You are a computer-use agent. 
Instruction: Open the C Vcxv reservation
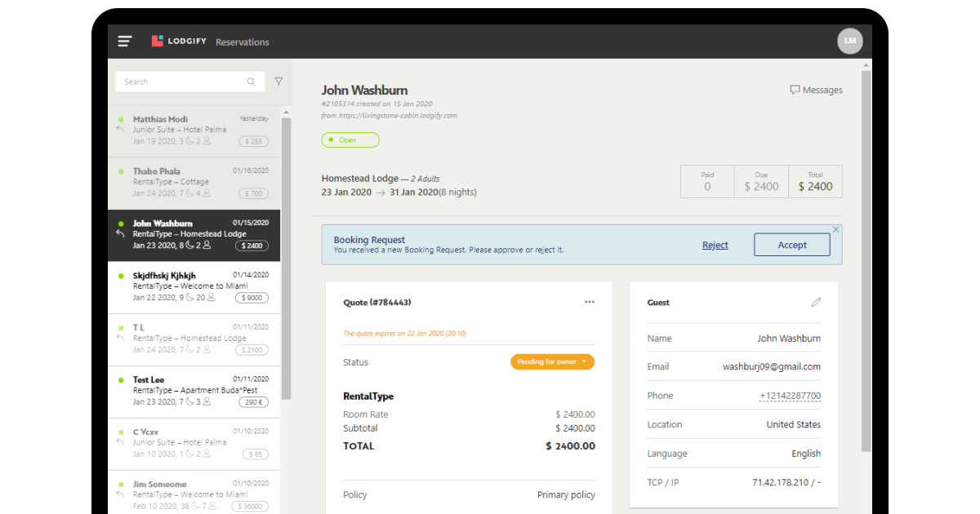194,445
